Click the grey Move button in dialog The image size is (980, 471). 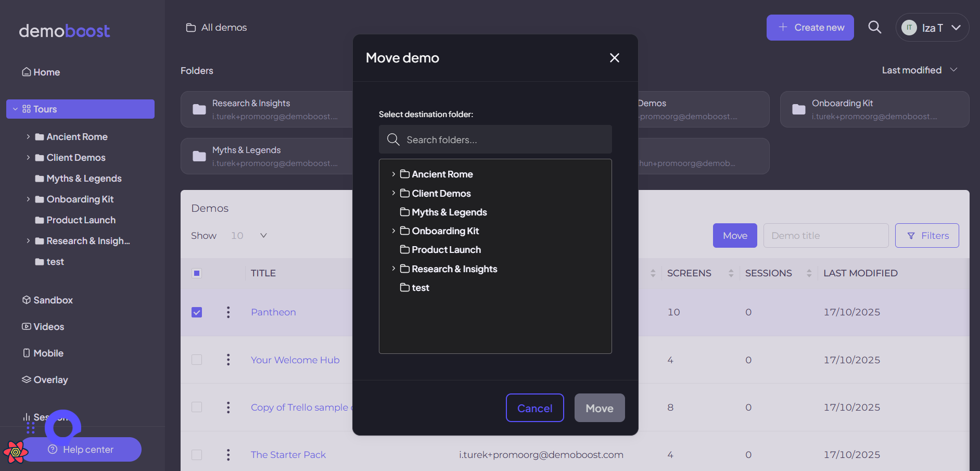click(600, 408)
